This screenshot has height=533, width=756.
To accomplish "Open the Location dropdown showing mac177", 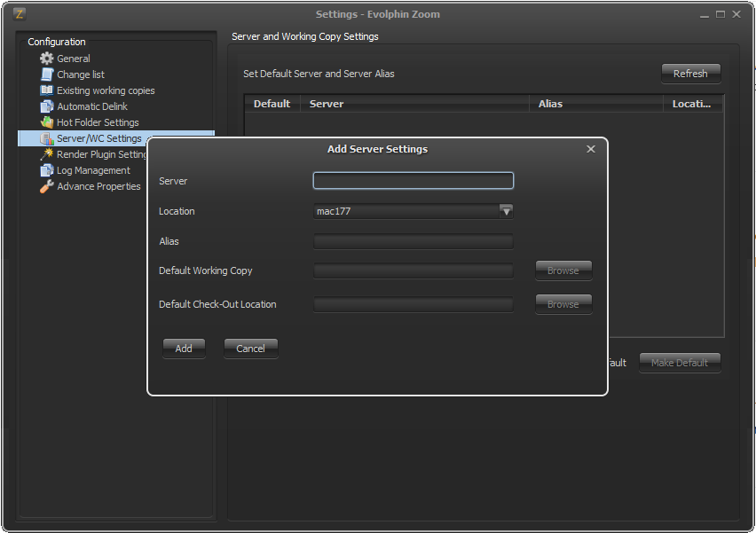I will pos(413,211).
